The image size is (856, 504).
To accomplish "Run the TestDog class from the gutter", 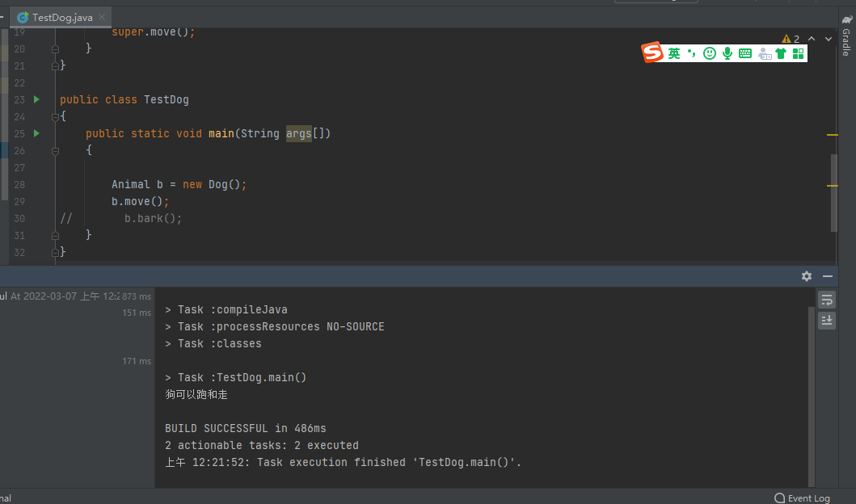I will click(x=36, y=99).
